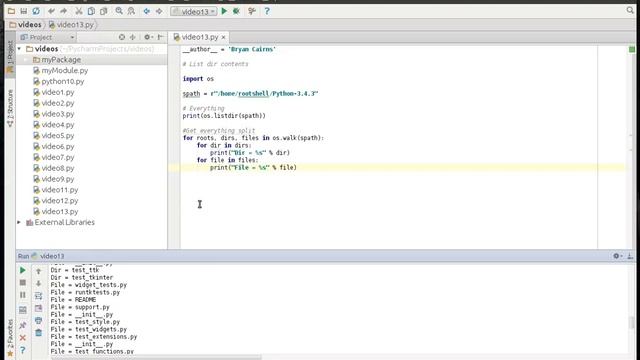Open the Run panel gear settings menu
Viewport: 640px width, 360px height.
(617, 256)
